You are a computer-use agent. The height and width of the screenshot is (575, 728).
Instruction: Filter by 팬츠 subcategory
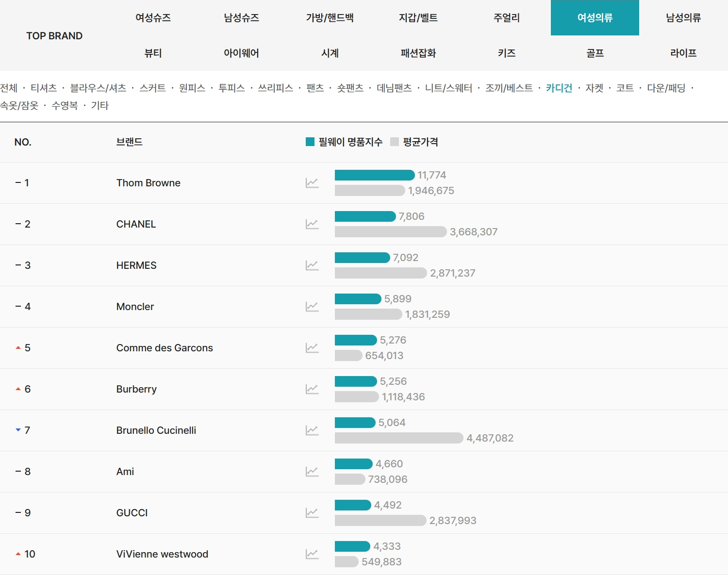click(315, 88)
